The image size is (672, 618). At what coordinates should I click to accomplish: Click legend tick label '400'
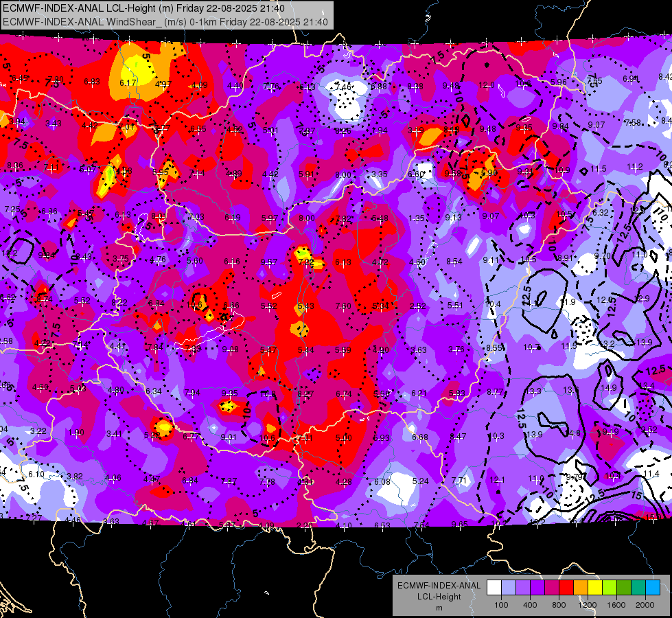tap(530, 605)
